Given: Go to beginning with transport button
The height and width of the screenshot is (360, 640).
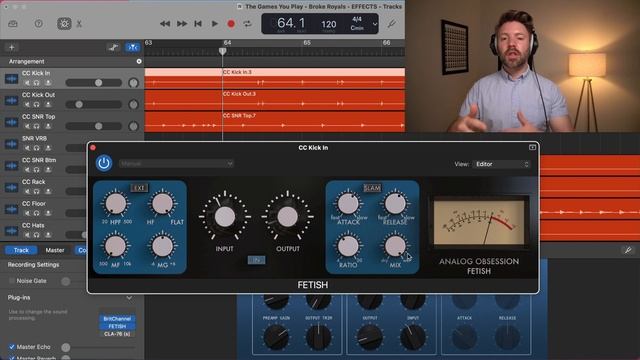Looking at the screenshot, I should tap(198, 24).
